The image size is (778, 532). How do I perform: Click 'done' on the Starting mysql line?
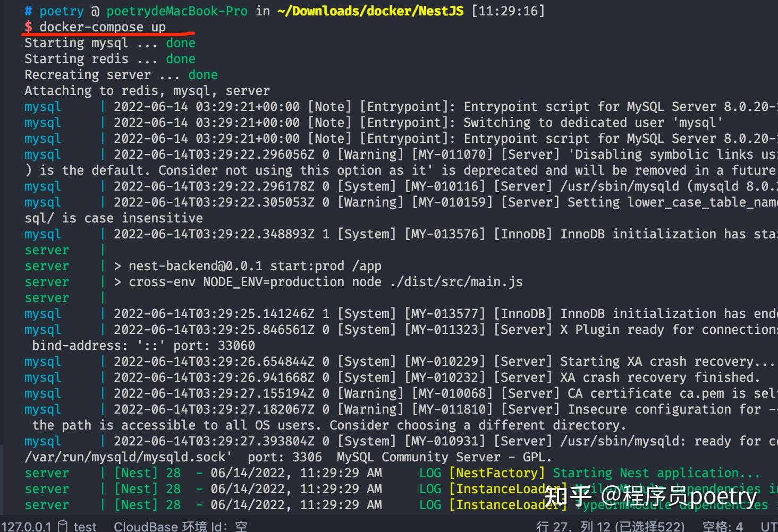point(181,43)
